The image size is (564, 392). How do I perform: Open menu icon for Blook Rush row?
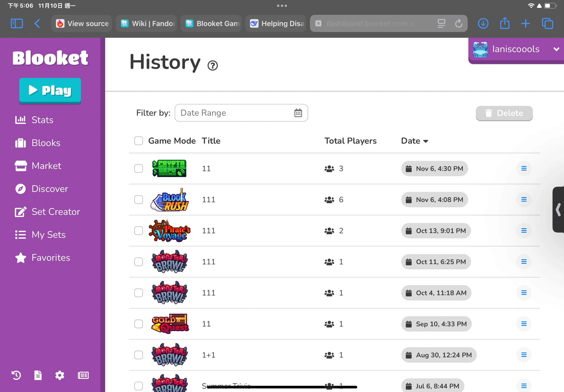(524, 199)
